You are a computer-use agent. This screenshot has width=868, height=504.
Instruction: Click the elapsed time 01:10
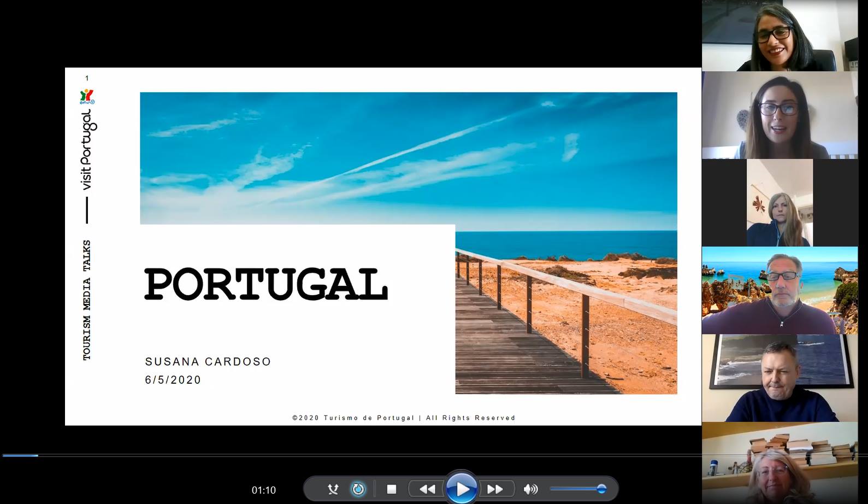click(264, 490)
